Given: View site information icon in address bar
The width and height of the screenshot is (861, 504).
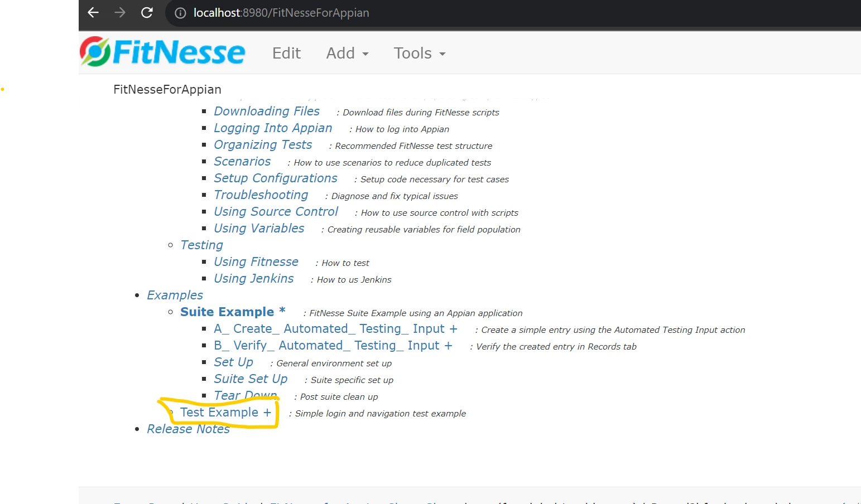Looking at the screenshot, I should pyautogui.click(x=180, y=13).
